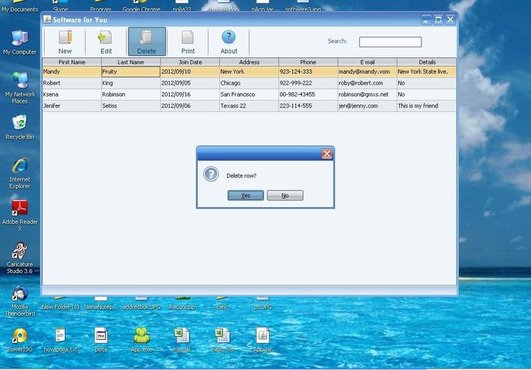Image resolution: width=531 pixels, height=370 pixels.
Task: Confirm deletion with the Yes button
Action: coord(246,195)
